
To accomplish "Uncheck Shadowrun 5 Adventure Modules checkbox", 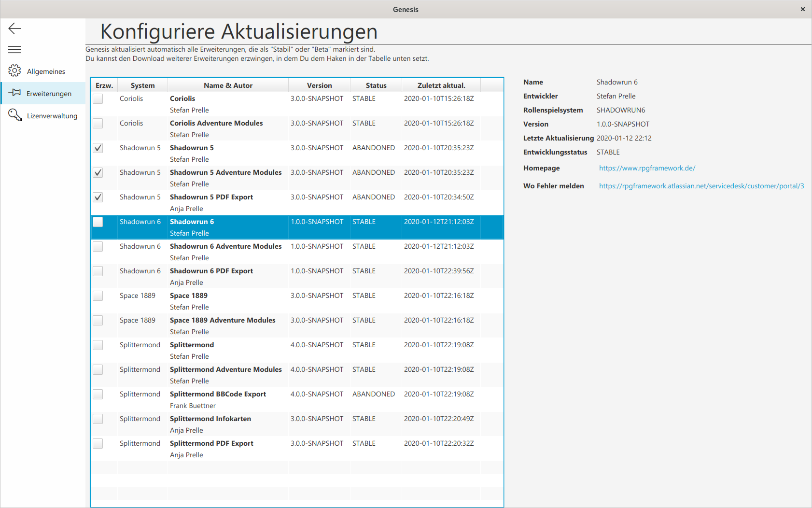I will pos(98,172).
